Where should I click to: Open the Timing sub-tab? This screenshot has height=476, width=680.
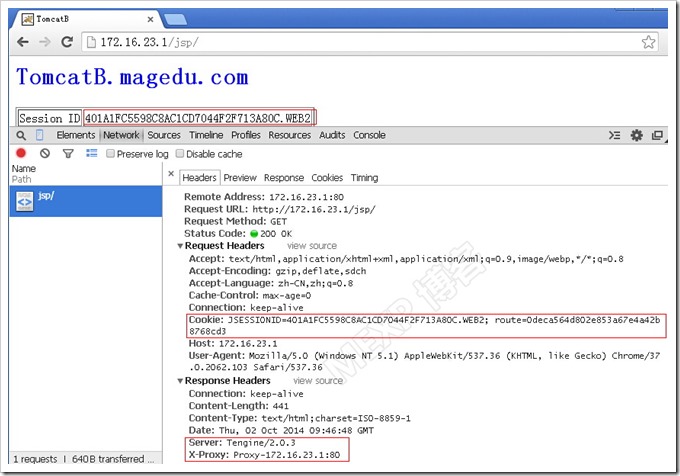(364, 178)
